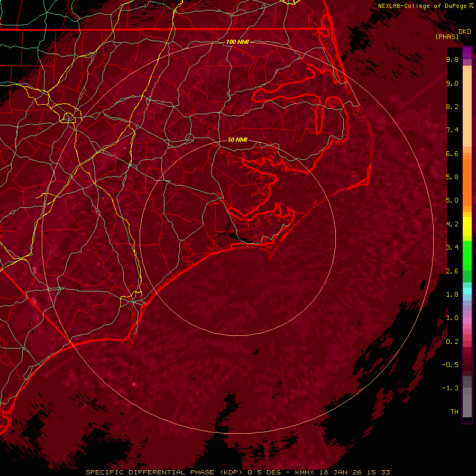Click the 0.2 scale value
The height and width of the screenshot is (476, 476).
452,342
